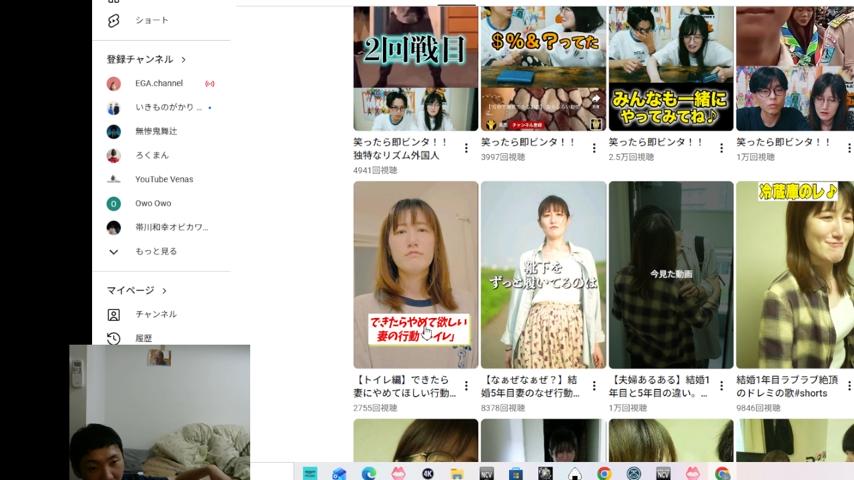Screen dimensions: 854x480
Task: Open options menu for the 【夫婦あるある】 video
Action: coord(722,386)
